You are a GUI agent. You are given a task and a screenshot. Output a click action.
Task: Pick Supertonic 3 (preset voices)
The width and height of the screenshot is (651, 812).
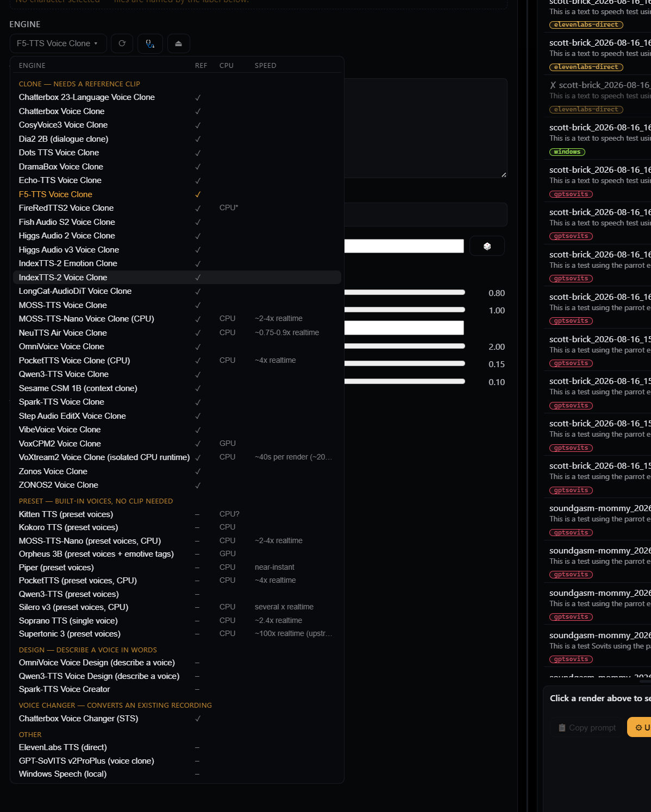177,634
